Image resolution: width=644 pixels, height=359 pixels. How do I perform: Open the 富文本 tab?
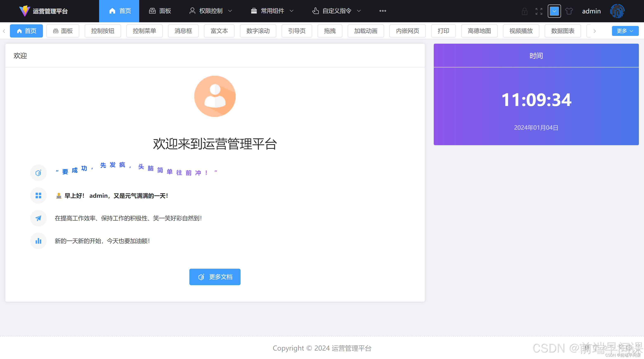click(219, 31)
